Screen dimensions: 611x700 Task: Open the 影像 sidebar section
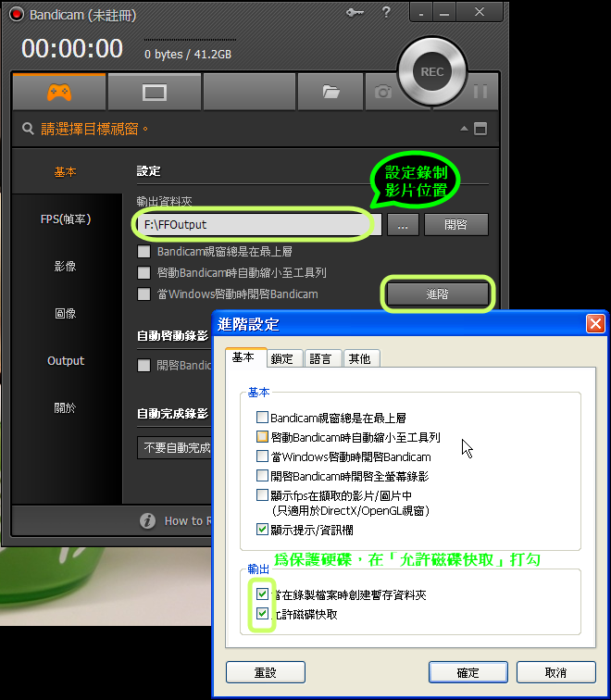tap(66, 267)
